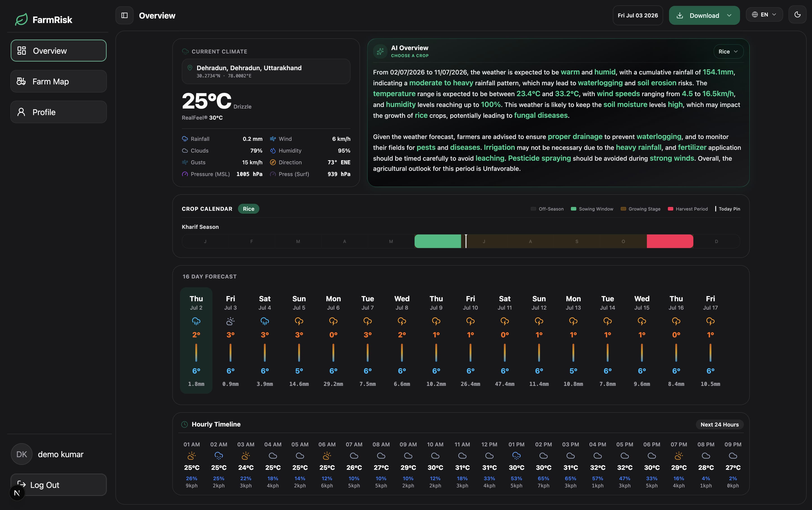
Task: Click the green Sowing Window bar
Action: (x=438, y=241)
